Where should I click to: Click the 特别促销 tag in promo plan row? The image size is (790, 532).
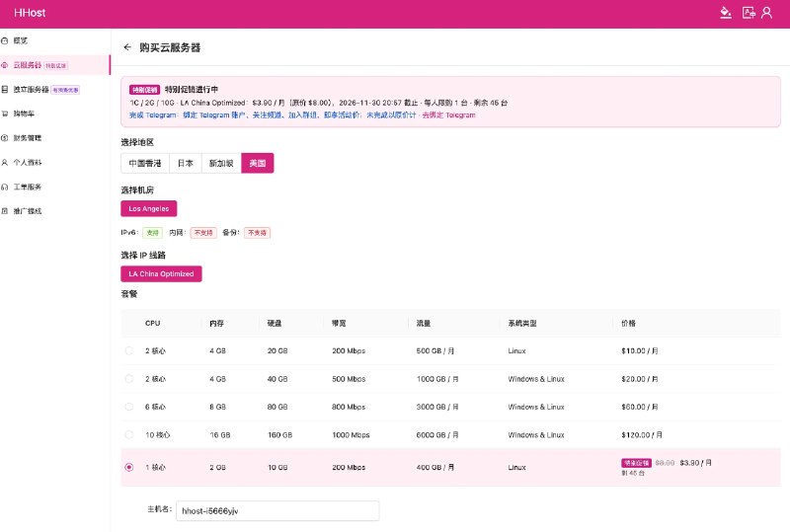(636, 463)
